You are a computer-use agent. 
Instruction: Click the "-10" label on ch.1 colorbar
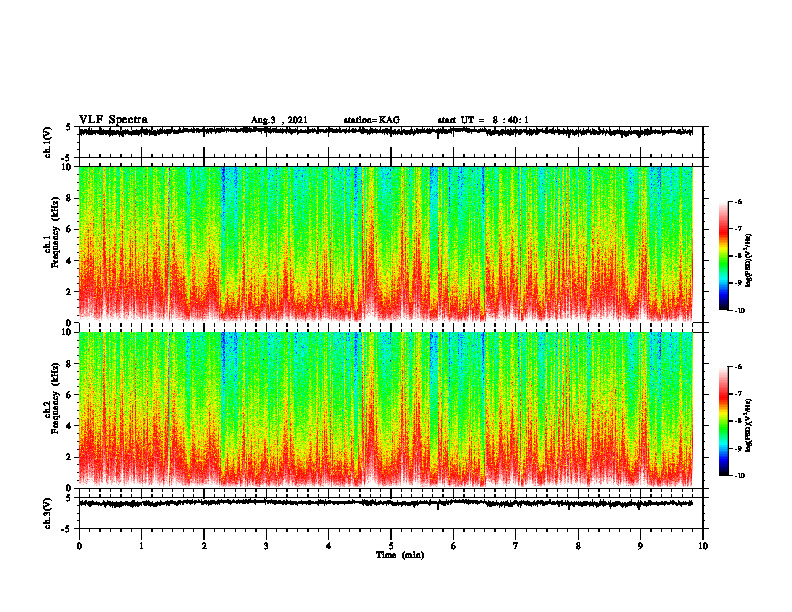coord(739,310)
